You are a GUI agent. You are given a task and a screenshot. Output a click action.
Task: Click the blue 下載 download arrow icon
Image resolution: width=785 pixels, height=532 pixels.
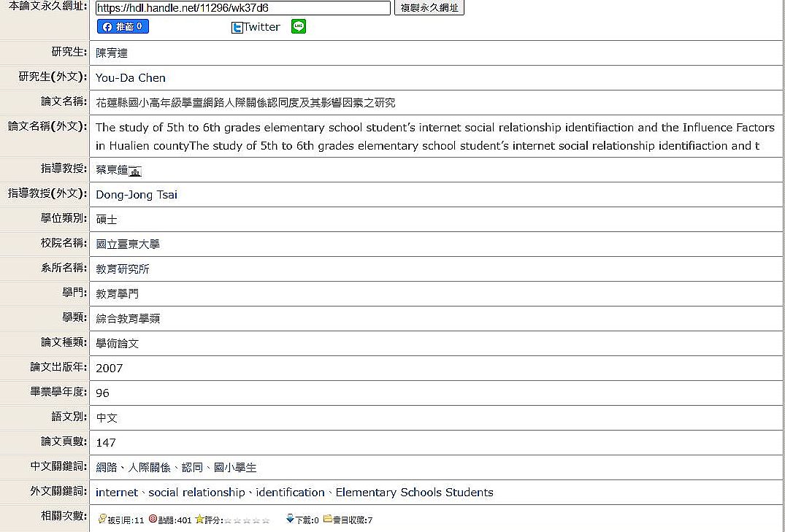[290, 519]
